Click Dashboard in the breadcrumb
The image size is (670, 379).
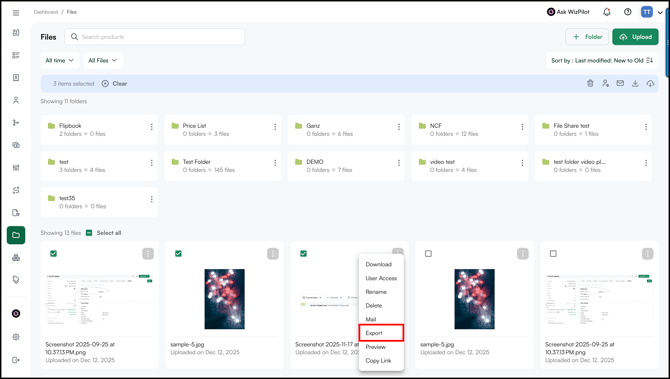coord(46,12)
